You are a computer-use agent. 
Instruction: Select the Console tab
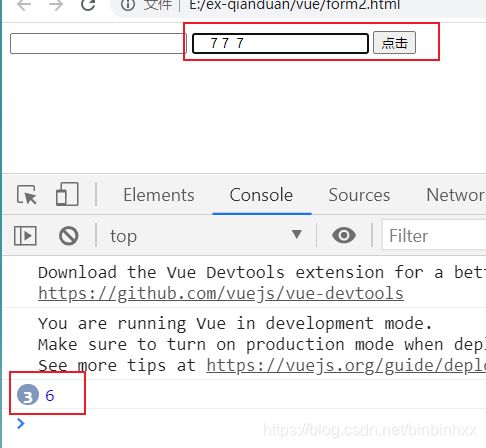(x=261, y=195)
